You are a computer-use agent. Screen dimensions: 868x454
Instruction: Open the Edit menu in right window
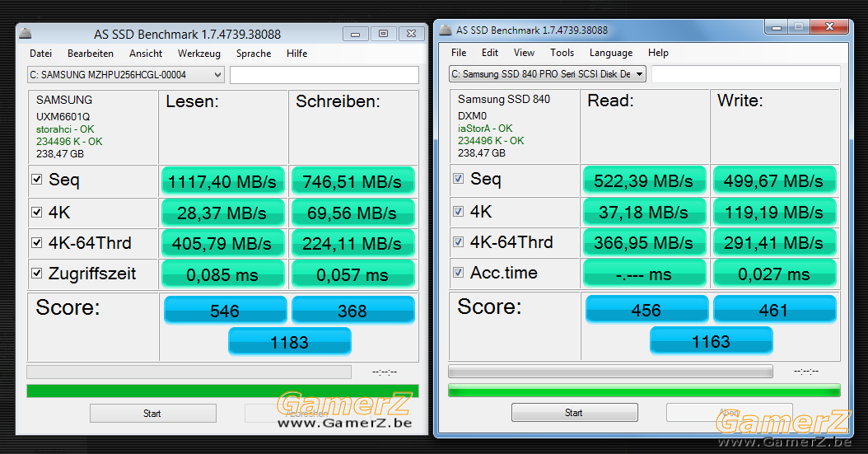coord(490,53)
